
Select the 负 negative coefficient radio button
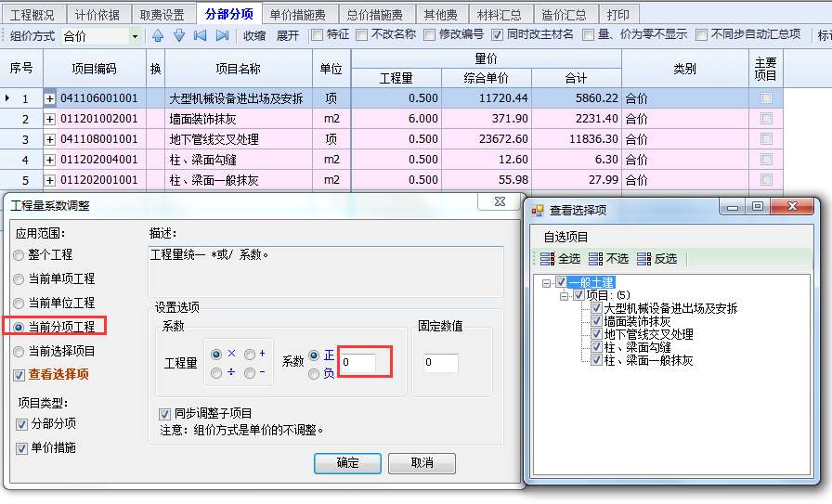315,373
